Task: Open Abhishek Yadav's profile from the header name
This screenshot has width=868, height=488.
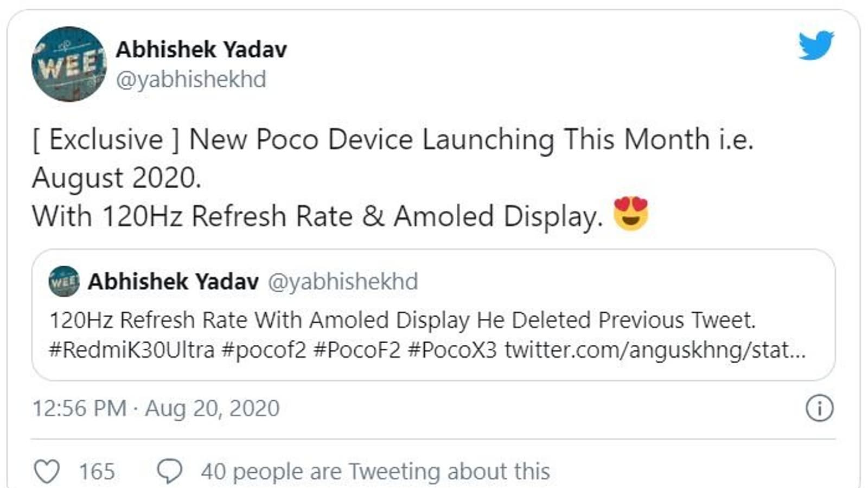Action: coord(201,50)
